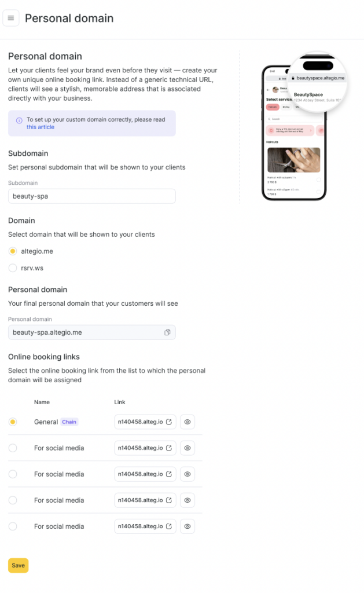Viewport: 364px width, 593px height.
Task: Open external-link icon in second For social media row
Action: point(169,474)
